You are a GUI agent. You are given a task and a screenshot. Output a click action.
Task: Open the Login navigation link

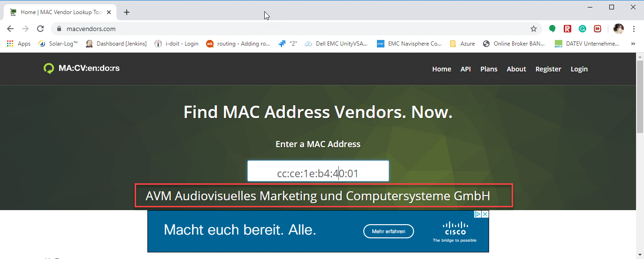click(x=579, y=69)
